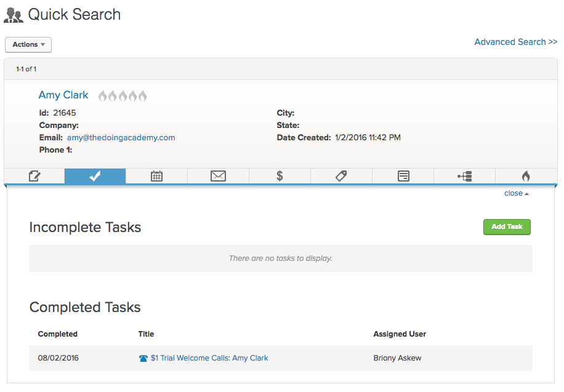
Task: Open the notes tab with pencil icon
Action: 34,176
